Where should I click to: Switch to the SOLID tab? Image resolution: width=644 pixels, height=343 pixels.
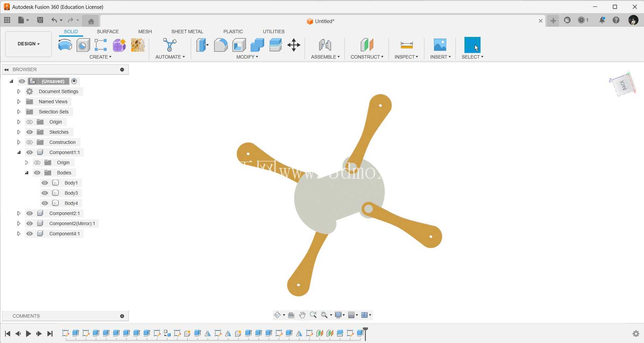[x=71, y=31]
